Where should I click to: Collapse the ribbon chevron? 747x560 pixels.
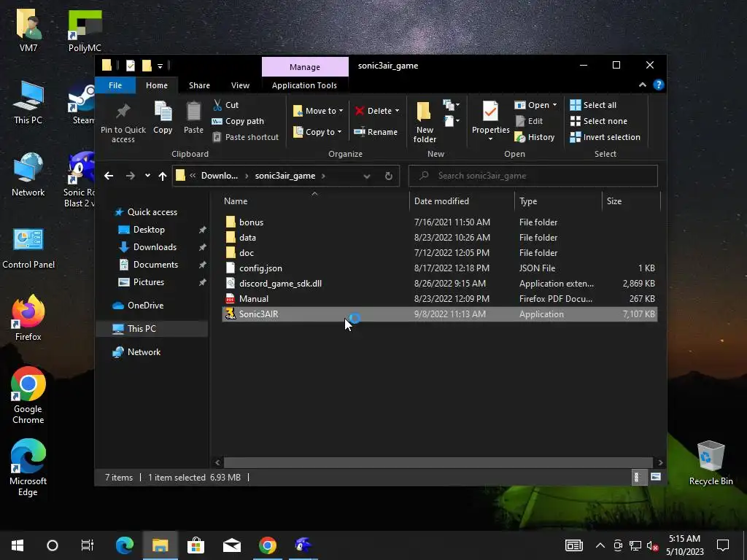(642, 85)
